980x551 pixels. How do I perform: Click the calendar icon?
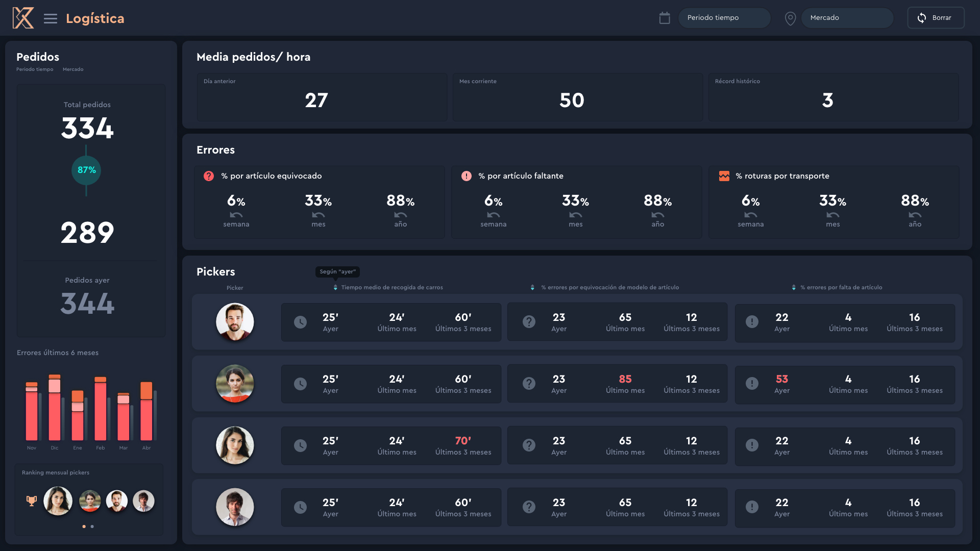665,18
